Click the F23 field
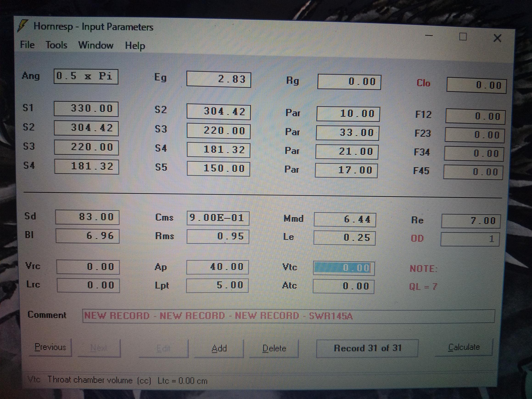The height and width of the screenshot is (399, 532). (x=475, y=135)
